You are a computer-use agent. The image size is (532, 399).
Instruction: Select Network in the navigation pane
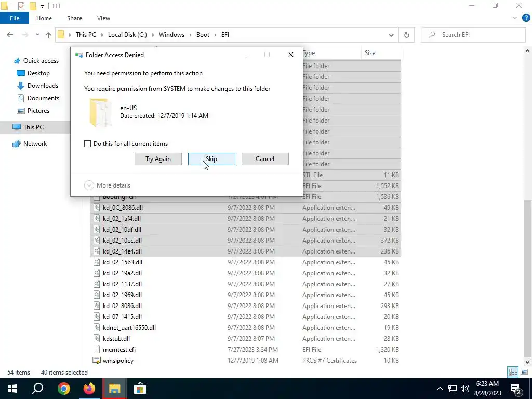[x=30, y=144]
